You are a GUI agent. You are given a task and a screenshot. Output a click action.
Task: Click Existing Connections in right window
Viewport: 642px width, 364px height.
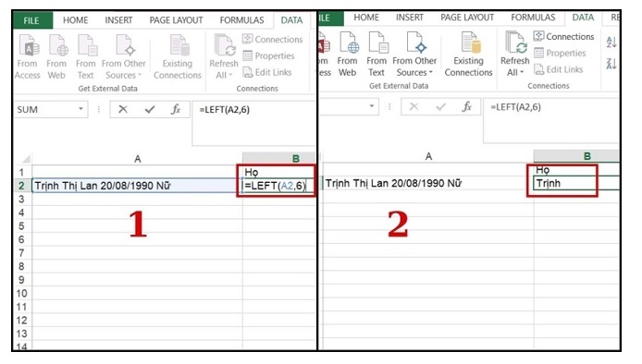pos(468,54)
